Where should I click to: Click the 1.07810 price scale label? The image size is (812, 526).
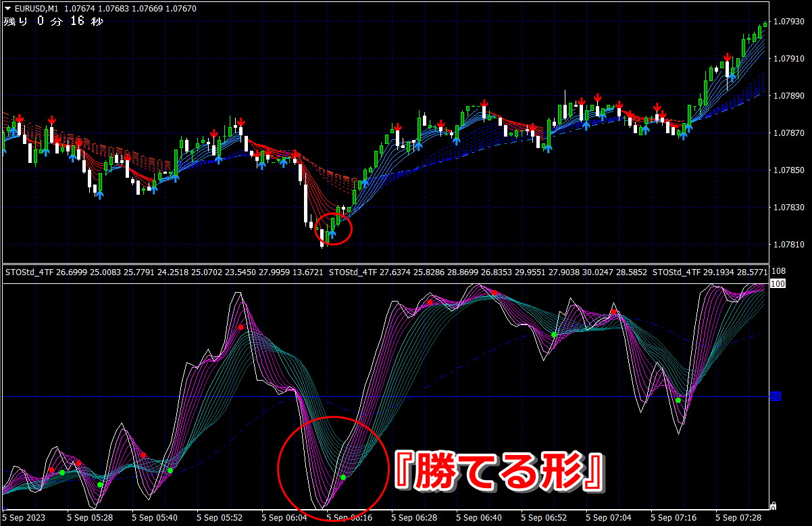point(788,245)
